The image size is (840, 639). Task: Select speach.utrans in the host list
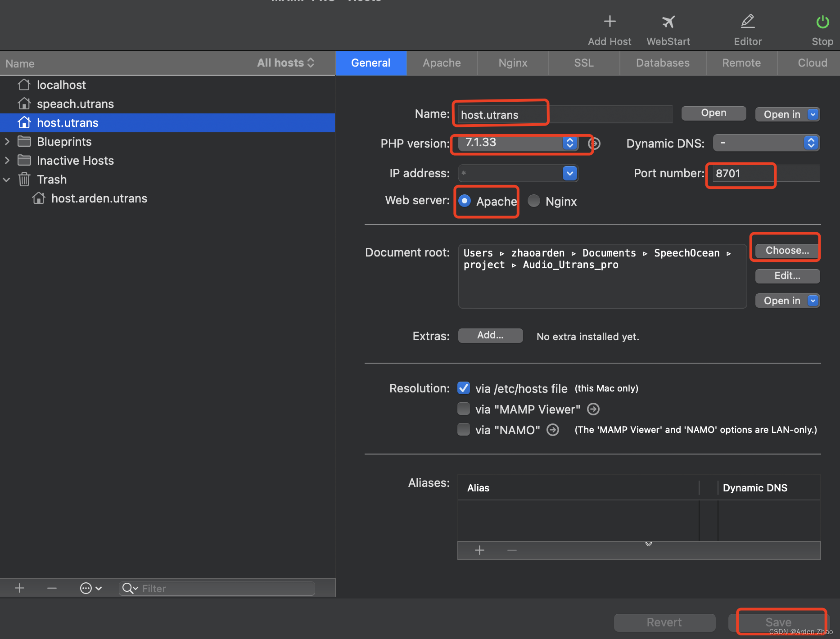click(x=167, y=103)
